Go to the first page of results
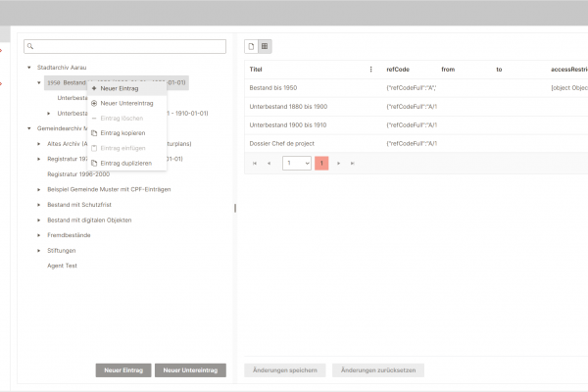Screen dimensions: 588x392 tap(255, 163)
